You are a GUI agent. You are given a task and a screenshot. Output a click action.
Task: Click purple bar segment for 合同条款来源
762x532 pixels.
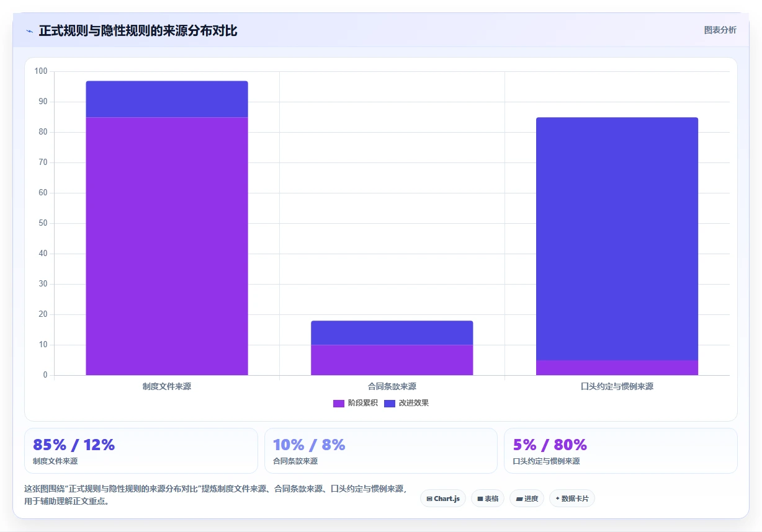[392, 360]
